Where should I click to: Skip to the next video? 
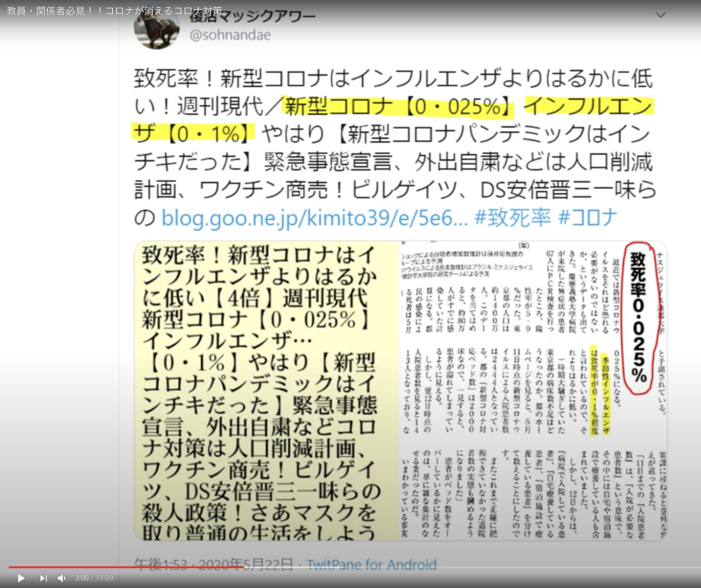[43, 578]
